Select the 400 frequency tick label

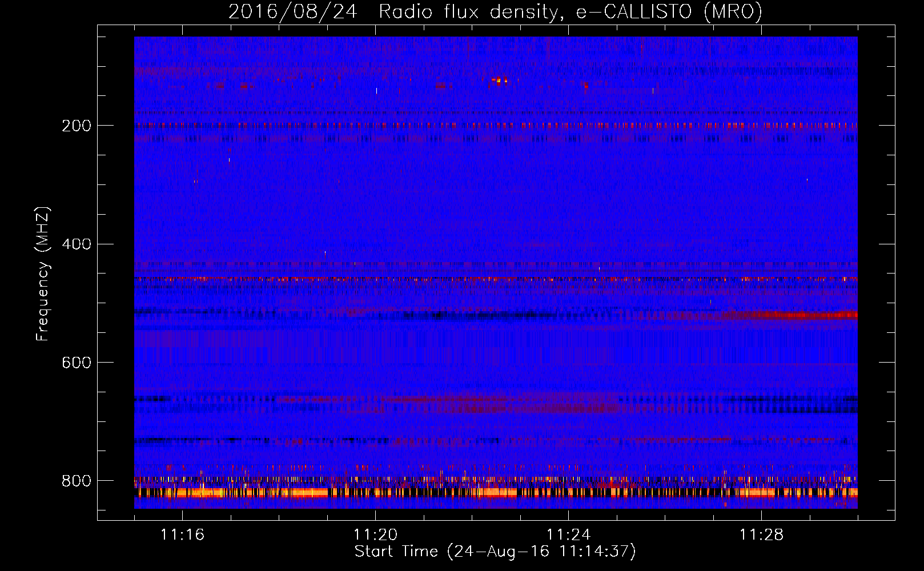[x=77, y=244]
